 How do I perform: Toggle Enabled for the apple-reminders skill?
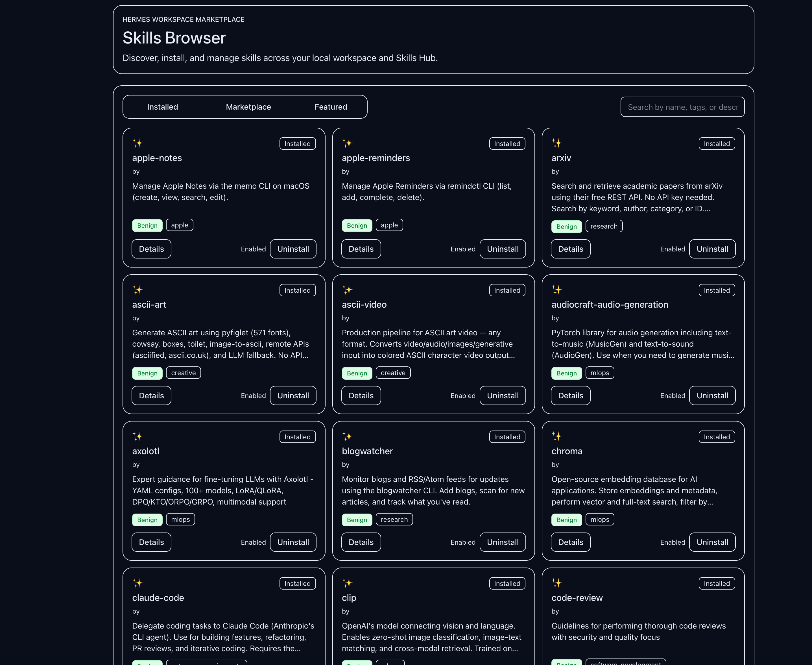pyautogui.click(x=463, y=249)
